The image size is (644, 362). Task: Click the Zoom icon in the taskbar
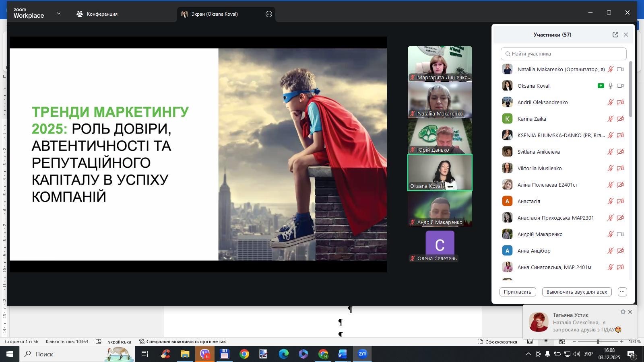pos(363,354)
